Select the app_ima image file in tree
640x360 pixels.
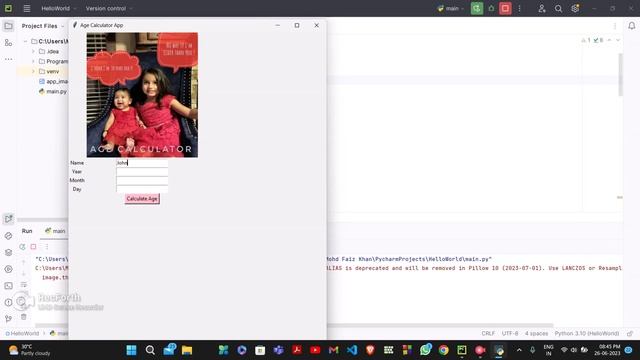click(53, 81)
